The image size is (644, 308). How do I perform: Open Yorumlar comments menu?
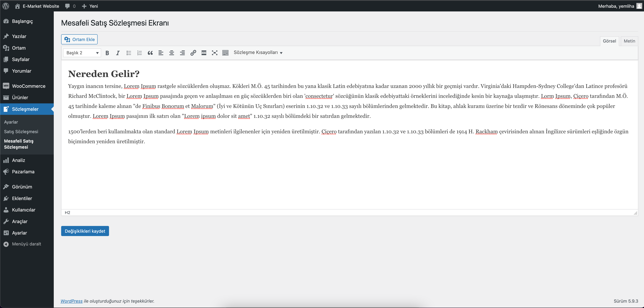pos(27,71)
